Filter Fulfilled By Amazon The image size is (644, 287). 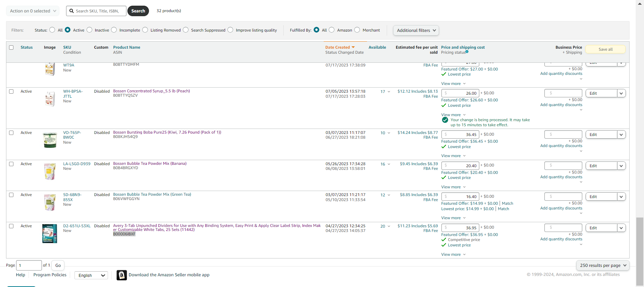click(x=332, y=30)
